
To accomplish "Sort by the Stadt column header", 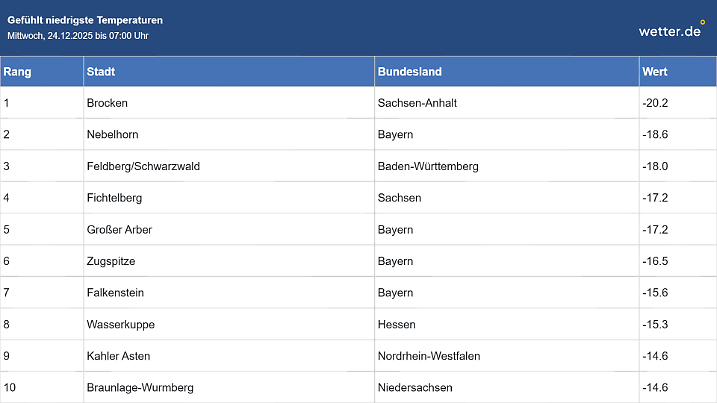I will 102,72.
